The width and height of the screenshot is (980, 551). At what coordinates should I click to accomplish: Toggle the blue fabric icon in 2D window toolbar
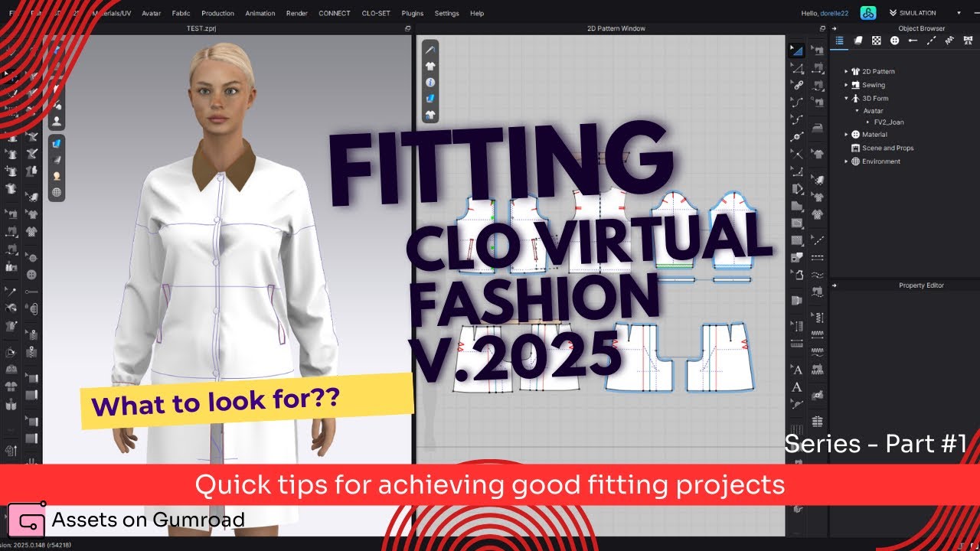click(x=430, y=99)
